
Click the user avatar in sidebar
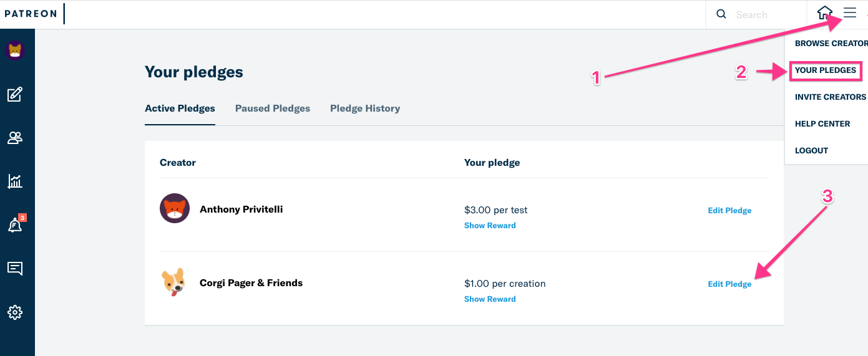(x=15, y=51)
